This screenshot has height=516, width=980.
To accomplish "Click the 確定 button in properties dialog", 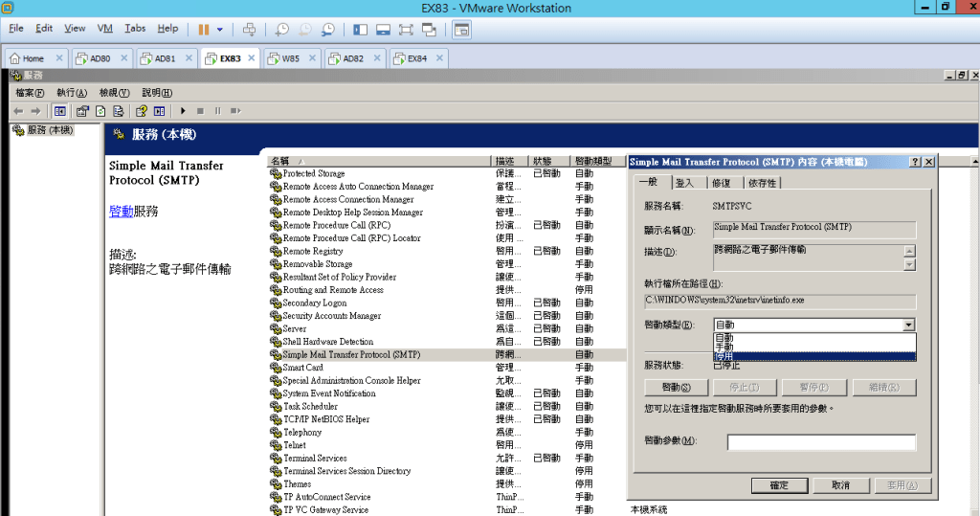I will (x=779, y=485).
